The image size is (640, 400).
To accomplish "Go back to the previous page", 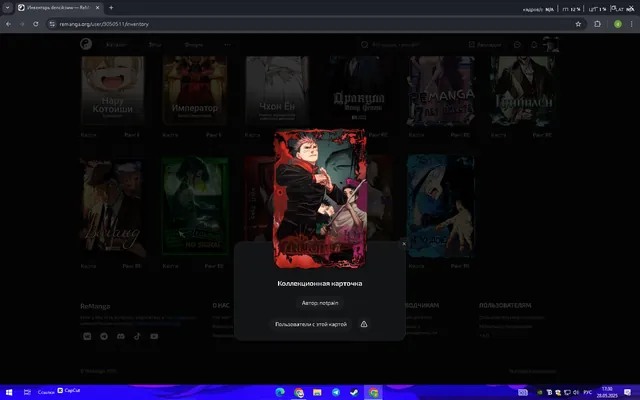I will [8, 24].
